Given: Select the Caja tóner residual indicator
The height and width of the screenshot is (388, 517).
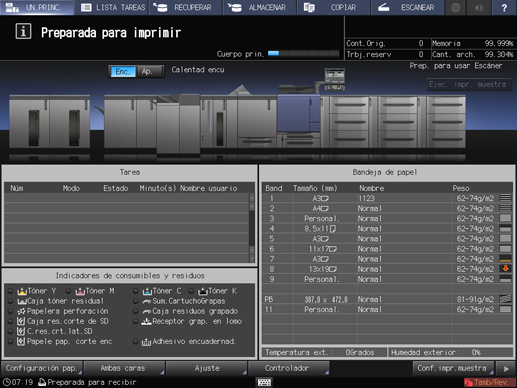Looking at the screenshot, I should [60, 301].
